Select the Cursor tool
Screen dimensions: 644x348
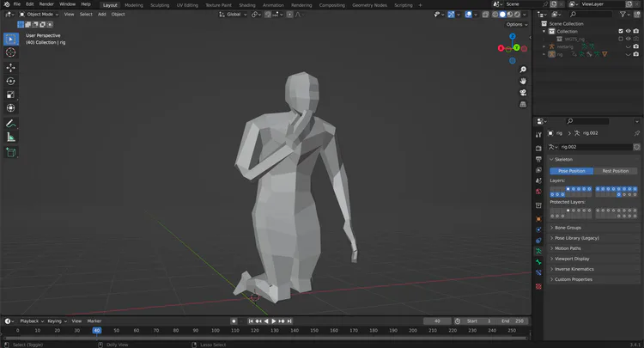point(11,52)
